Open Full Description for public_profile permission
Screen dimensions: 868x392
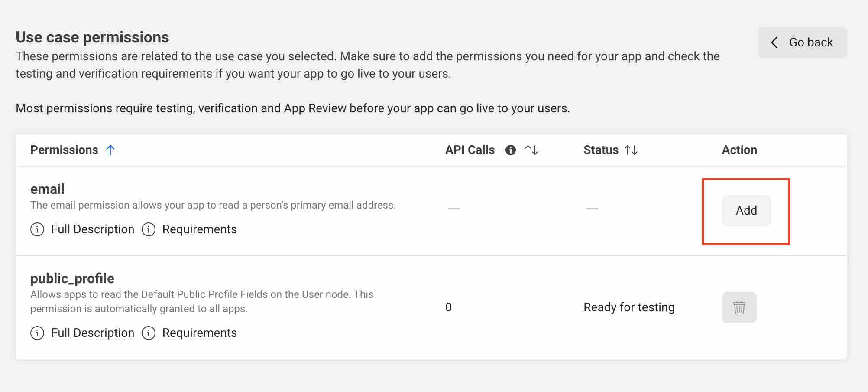[92, 333]
